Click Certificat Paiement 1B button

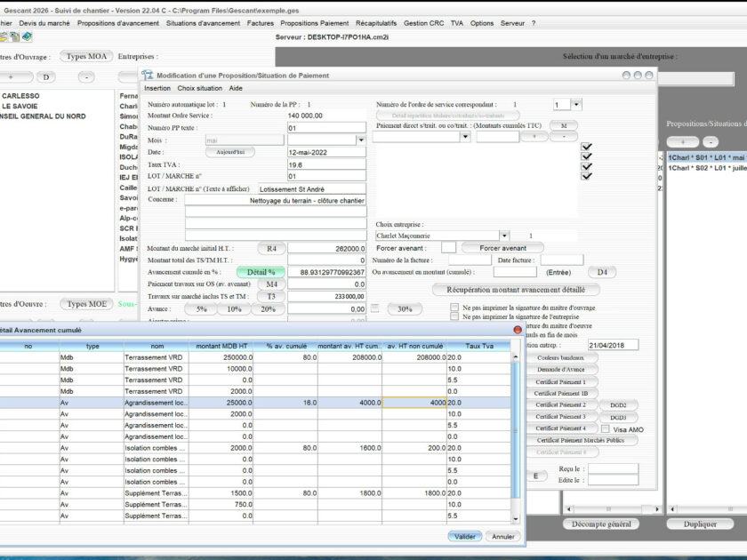tap(561, 393)
